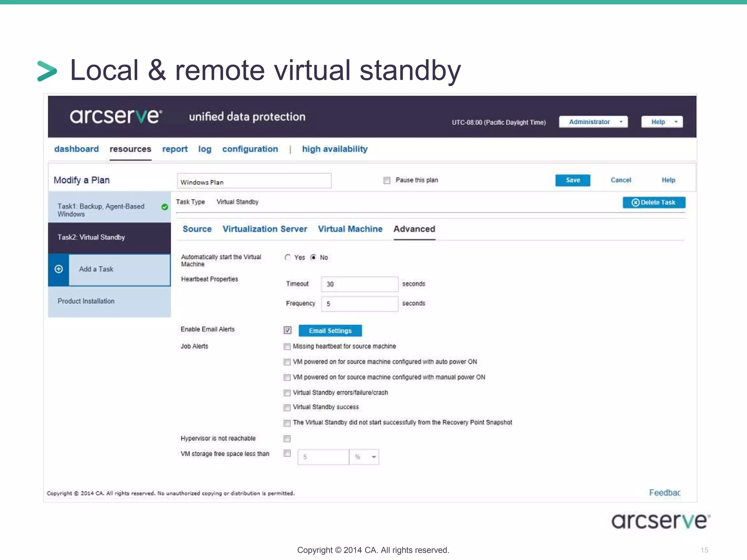Image resolution: width=747 pixels, height=560 pixels.
Task: Select Task2: Virtual Standby
Action: coord(109,238)
